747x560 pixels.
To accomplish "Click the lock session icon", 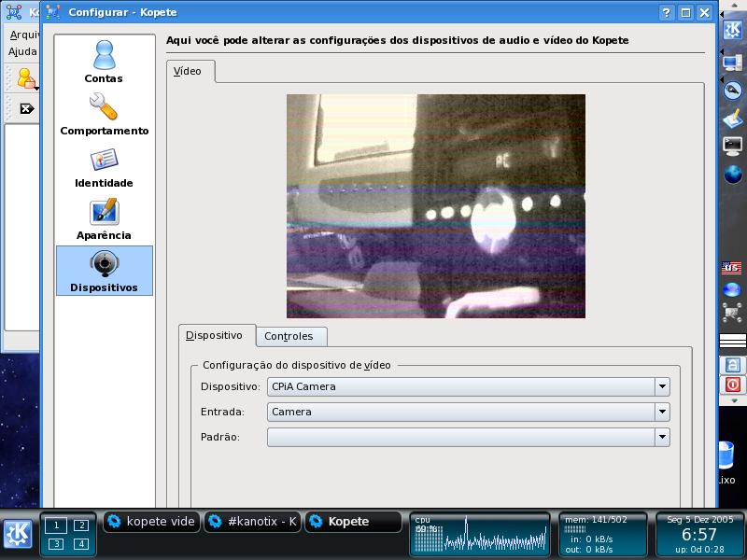I will [x=733, y=365].
